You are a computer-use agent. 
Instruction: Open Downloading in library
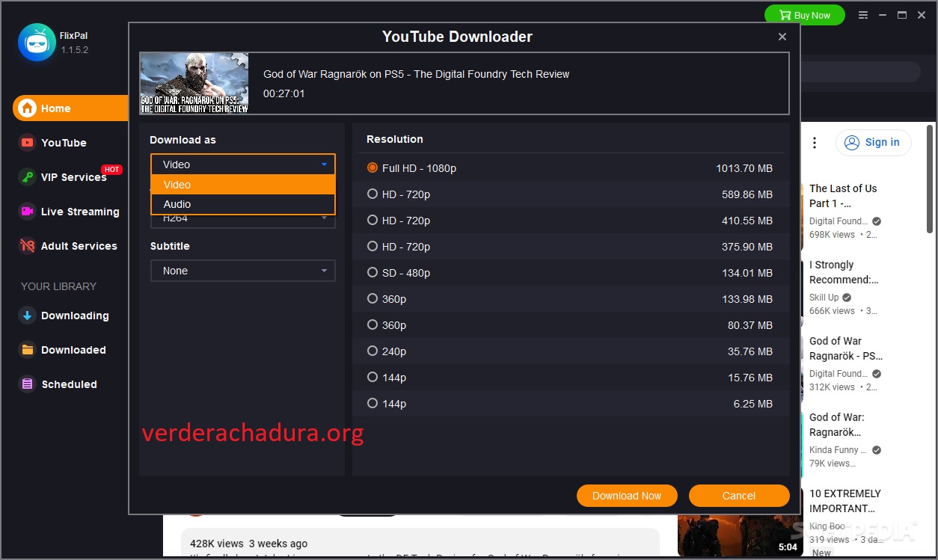[75, 316]
